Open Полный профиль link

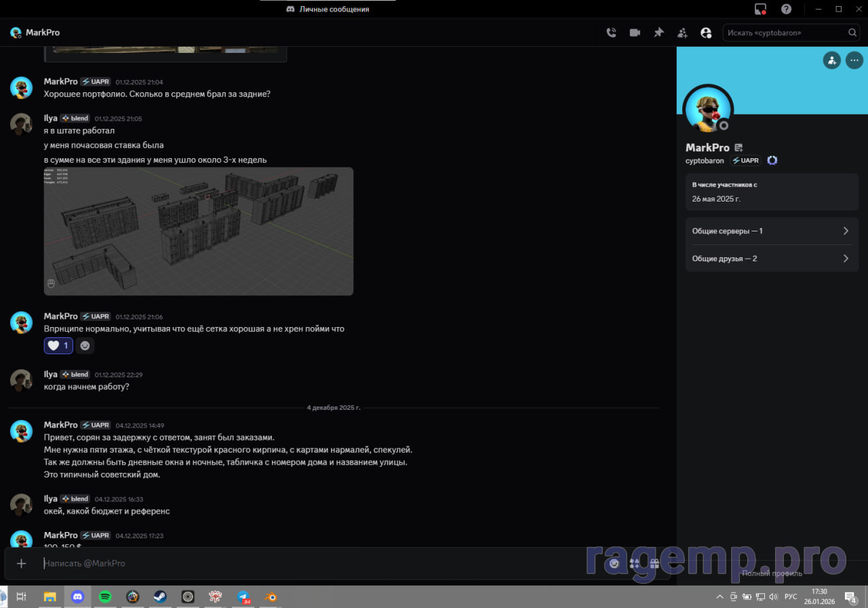(772, 573)
